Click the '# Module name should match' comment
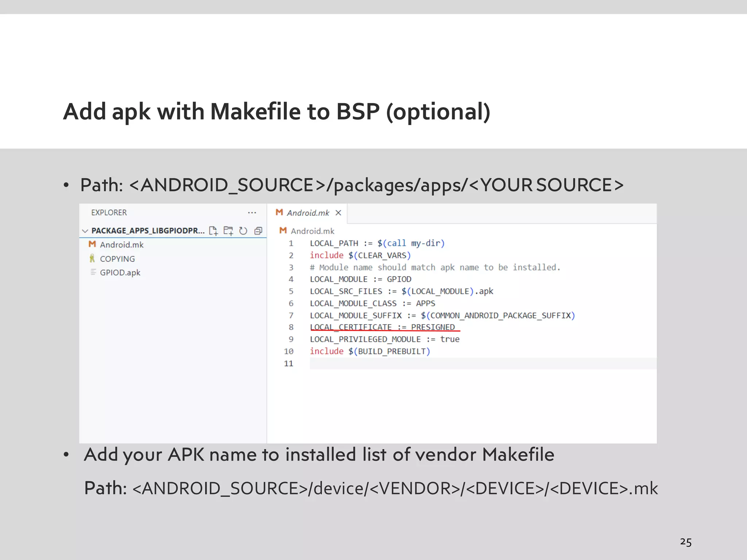Viewport: 747px width, 560px height. coord(435,268)
